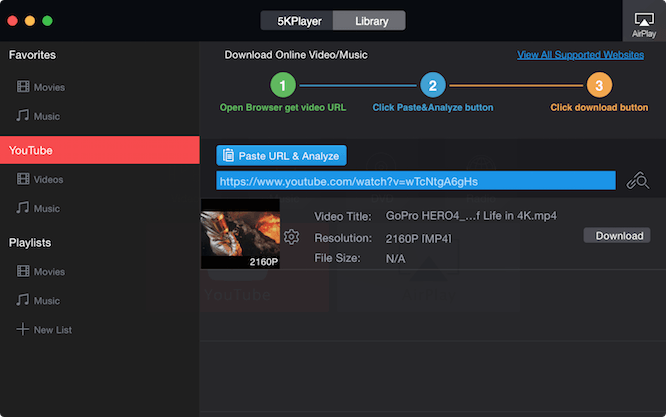Click the Favorites section header
This screenshot has width=666, height=417.
(x=32, y=55)
